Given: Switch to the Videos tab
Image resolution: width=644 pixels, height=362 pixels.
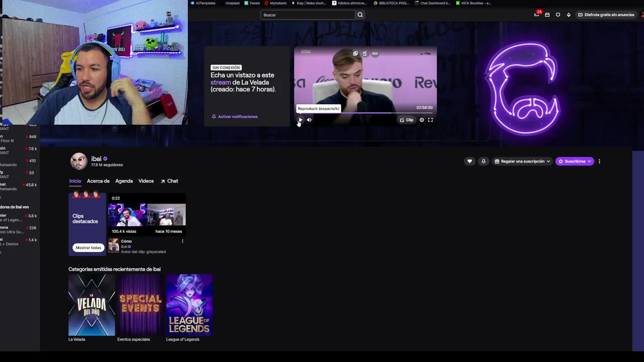Looking at the screenshot, I should pyautogui.click(x=146, y=181).
